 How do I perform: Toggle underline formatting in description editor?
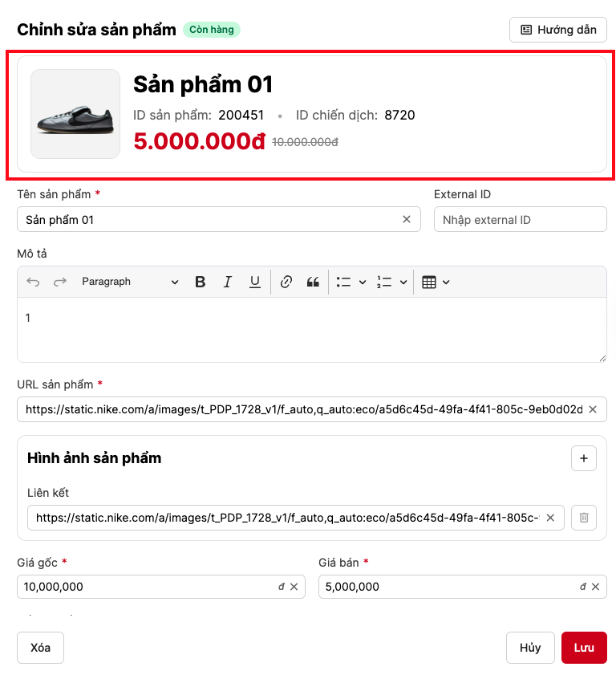point(254,282)
